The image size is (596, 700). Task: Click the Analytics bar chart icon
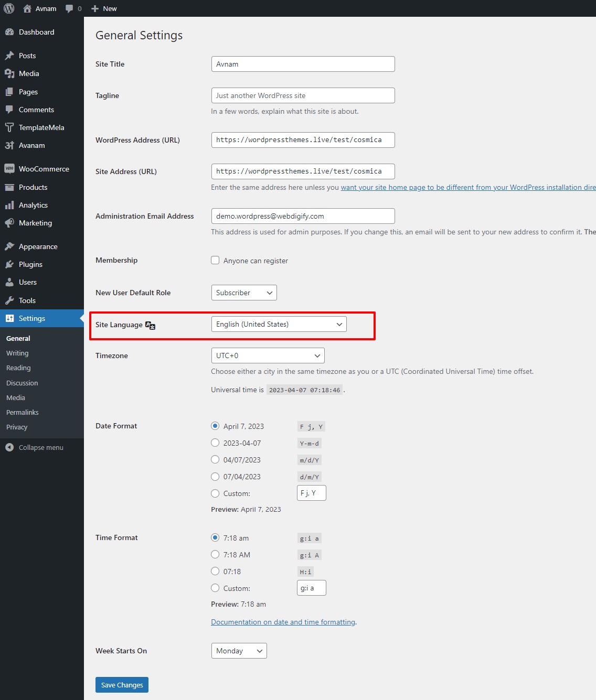pyautogui.click(x=9, y=205)
